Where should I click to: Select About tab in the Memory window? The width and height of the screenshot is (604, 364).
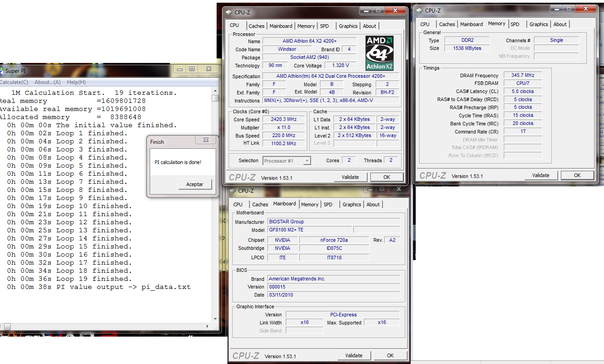click(x=560, y=24)
